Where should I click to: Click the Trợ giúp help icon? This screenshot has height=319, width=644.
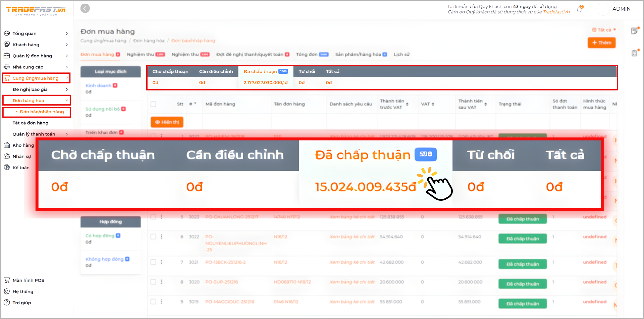coord(7,303)
